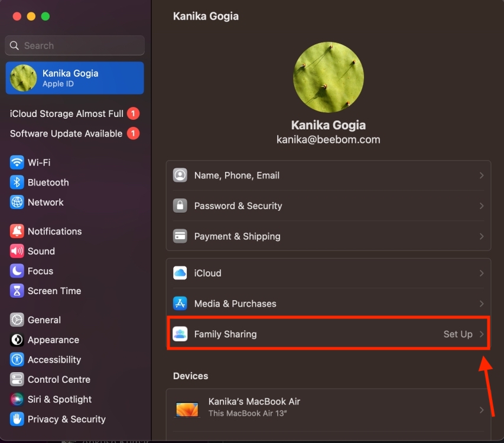Select Accessibility in the sidebar
Image resolution: width=504 pixels, height=443 pixels.
(74, 360)
